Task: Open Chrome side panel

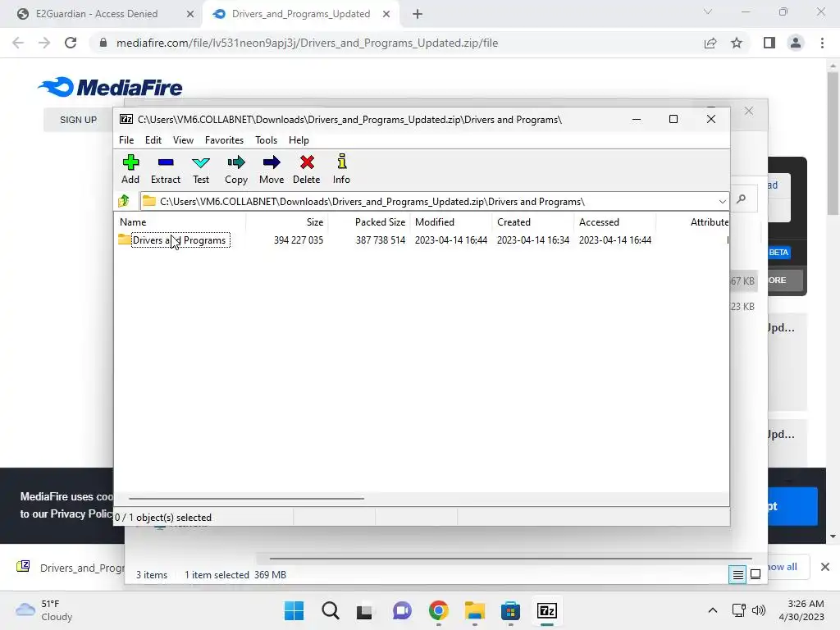Action: coord(769,43)
